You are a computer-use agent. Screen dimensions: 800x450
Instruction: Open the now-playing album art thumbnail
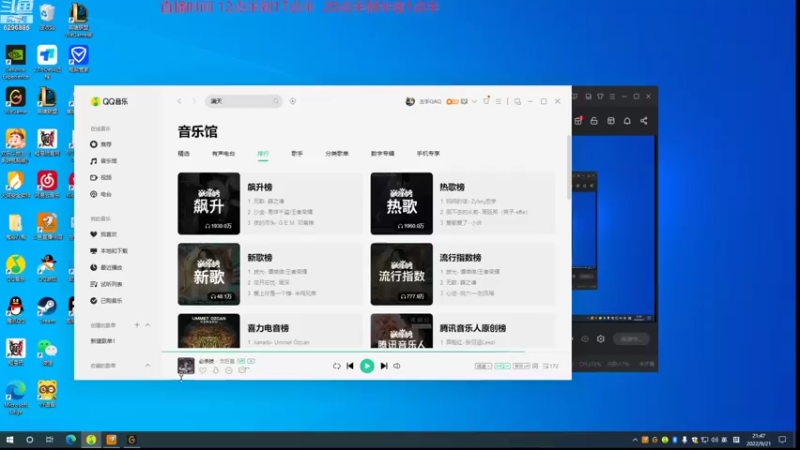(186, 366)
